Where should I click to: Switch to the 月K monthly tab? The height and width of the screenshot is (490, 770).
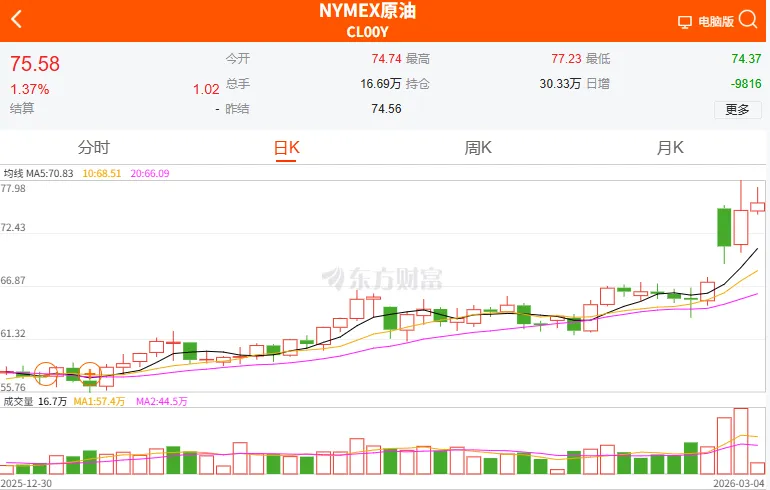point(670,147)
